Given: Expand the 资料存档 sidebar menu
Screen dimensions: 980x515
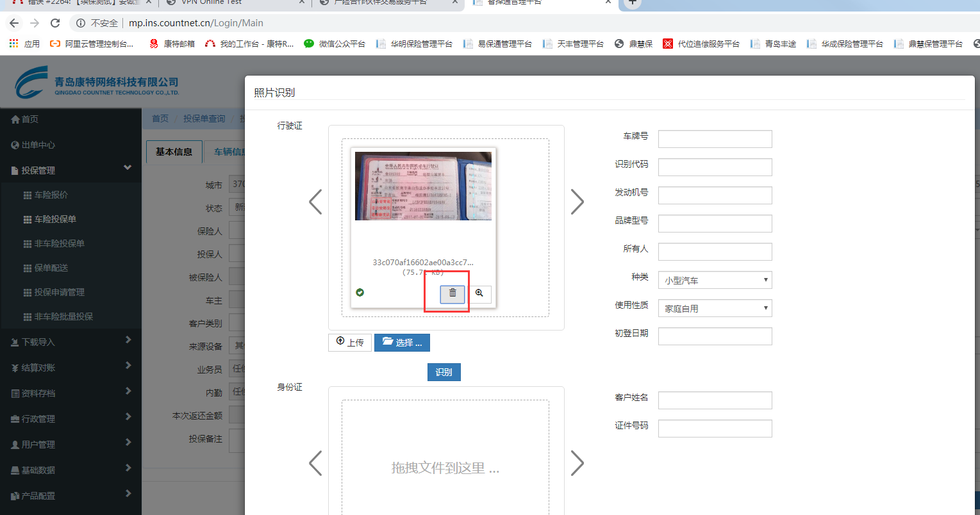Looking at the screenshot, I should coord(71,393).
